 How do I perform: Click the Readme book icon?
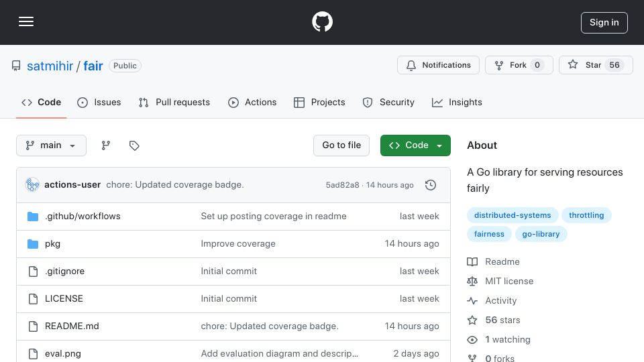[x=472, y=262]
